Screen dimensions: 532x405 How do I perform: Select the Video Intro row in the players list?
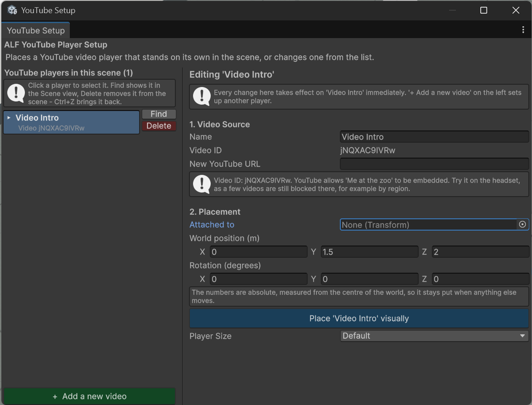click(x=71, y=122)
